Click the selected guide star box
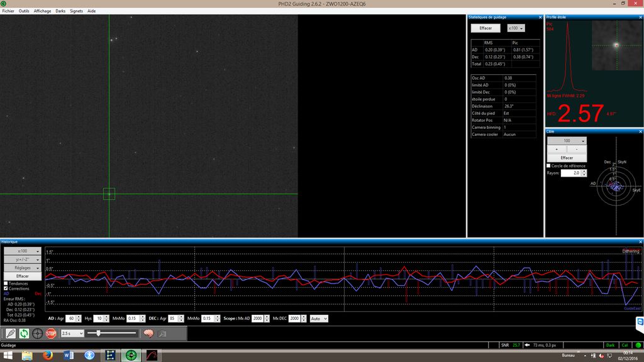This screenshot has height=362, width=644. (x=109, y=194)
